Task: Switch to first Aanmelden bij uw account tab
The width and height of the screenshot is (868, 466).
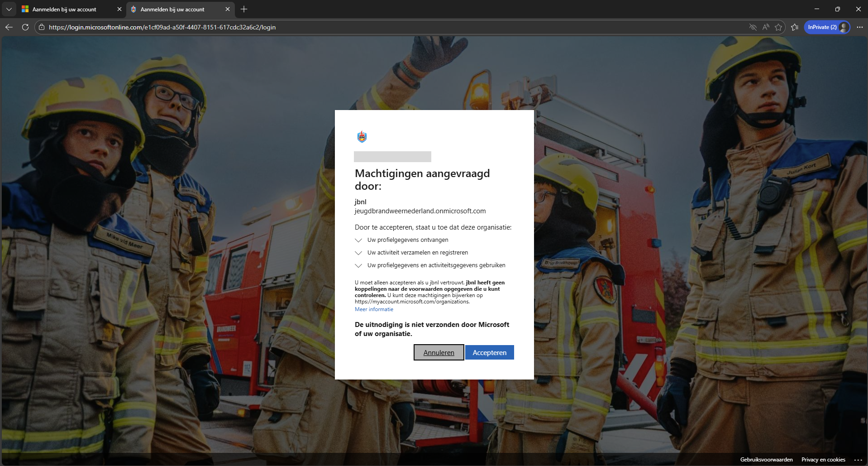Action: [x=72, y=9]
